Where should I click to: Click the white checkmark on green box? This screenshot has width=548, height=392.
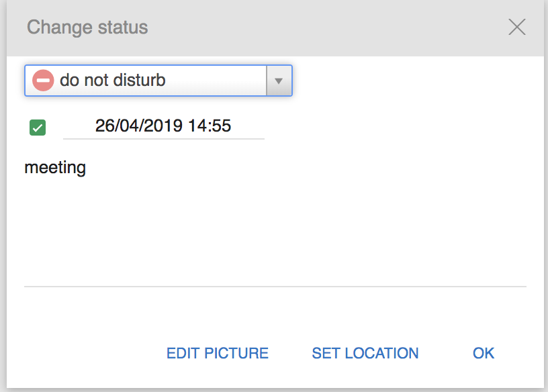coord(38,128)
